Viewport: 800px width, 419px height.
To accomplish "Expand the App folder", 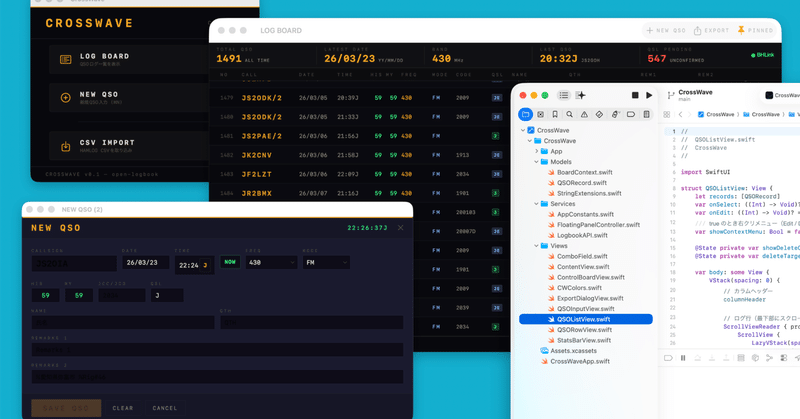I will pyautogui.click(x=537, y=151).
